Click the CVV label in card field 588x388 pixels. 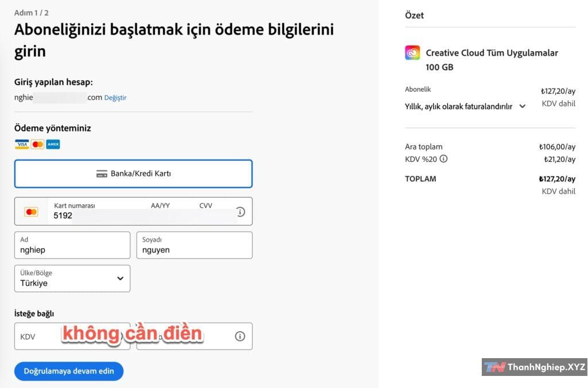206,206
